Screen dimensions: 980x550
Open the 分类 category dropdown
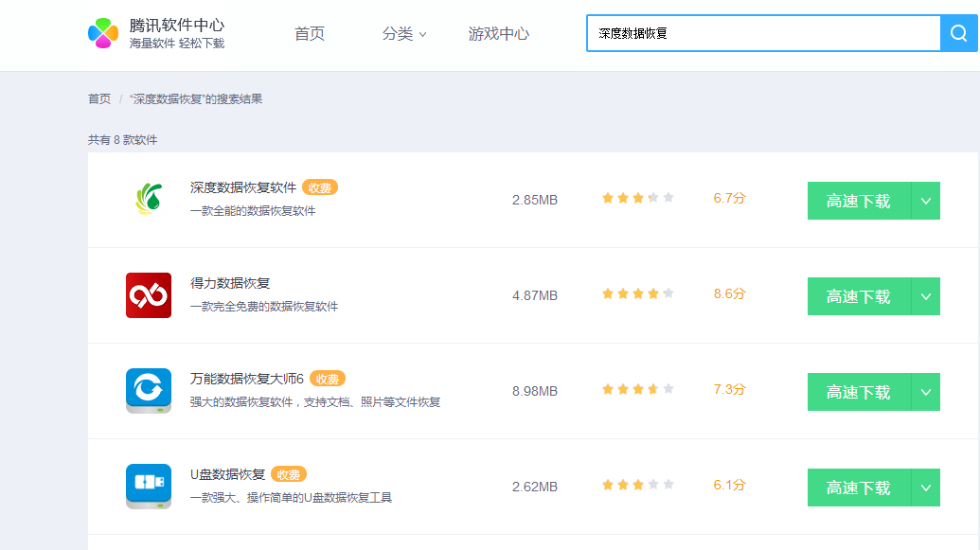[403, 34]
